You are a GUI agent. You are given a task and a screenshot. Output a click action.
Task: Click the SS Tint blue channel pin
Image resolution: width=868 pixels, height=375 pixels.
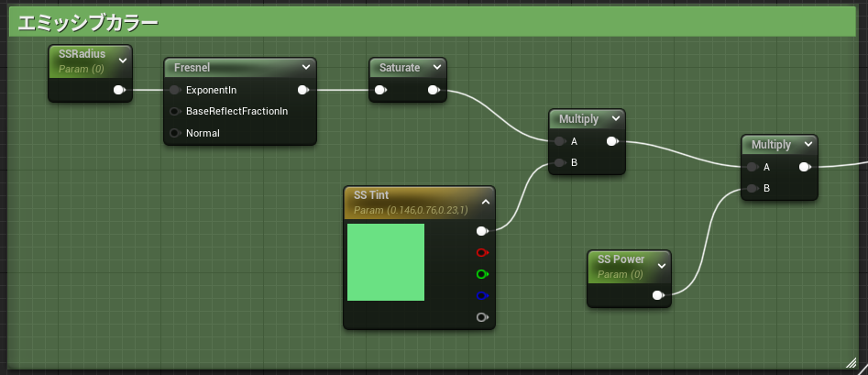pyautogui.click(x=482, y=296)
